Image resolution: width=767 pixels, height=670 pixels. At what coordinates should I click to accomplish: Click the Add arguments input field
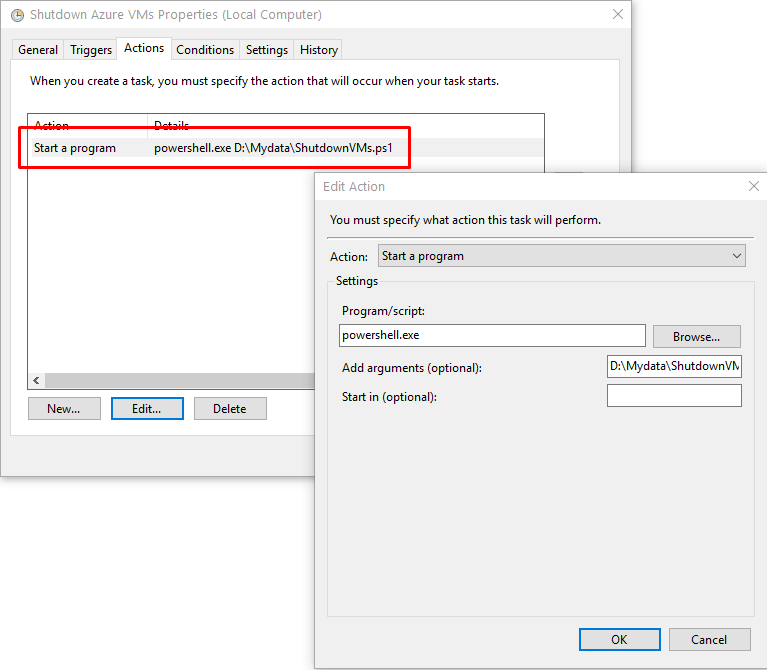pos(674,366)
